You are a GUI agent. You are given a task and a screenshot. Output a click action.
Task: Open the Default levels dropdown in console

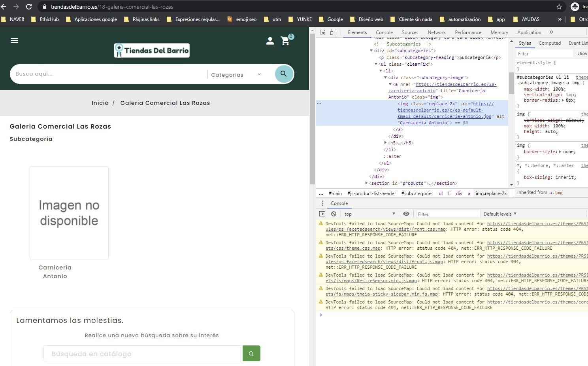[500, 214]
